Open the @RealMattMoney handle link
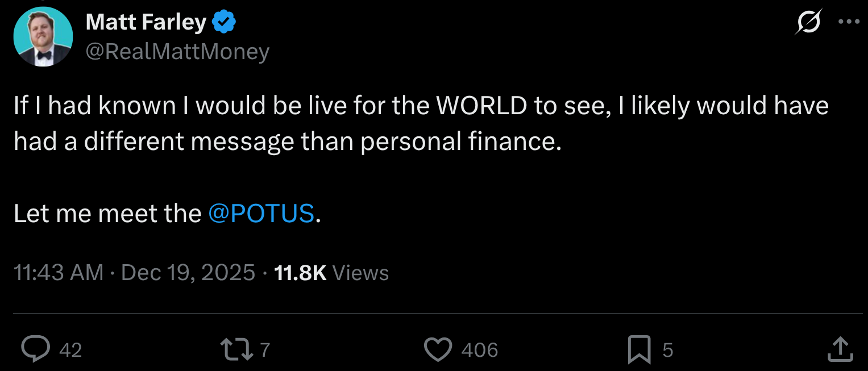 coord(177,52)
